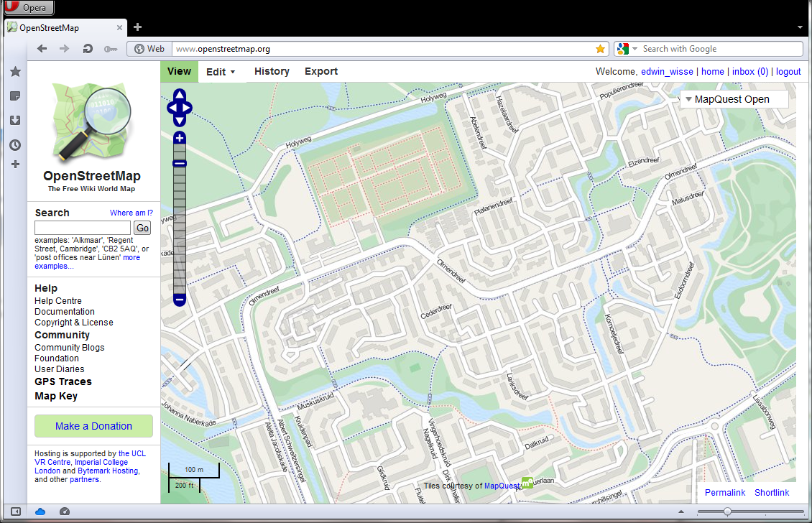Open the User Diaries link
The width and height of the screenshot is (812, 523).
point(60,369)
